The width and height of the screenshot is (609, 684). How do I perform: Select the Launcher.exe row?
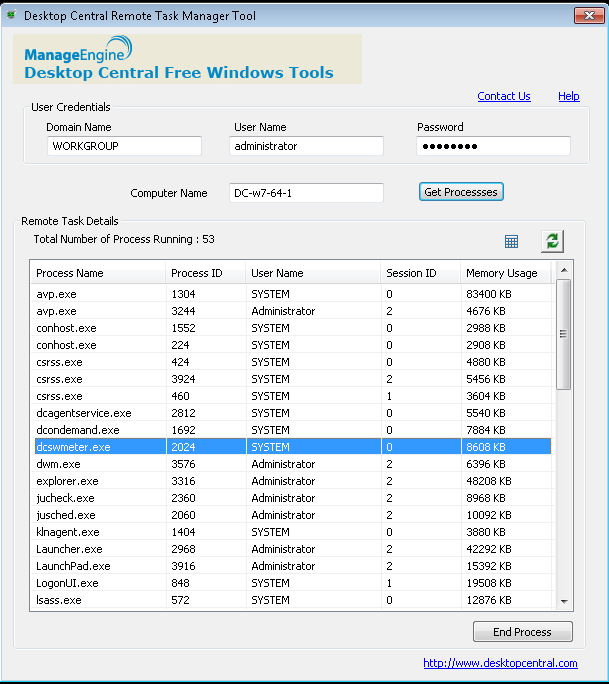coord(291,549)
